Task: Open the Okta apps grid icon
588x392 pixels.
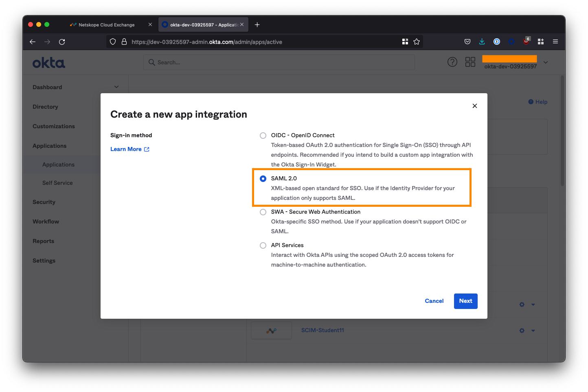Action: tap(470, 62)
